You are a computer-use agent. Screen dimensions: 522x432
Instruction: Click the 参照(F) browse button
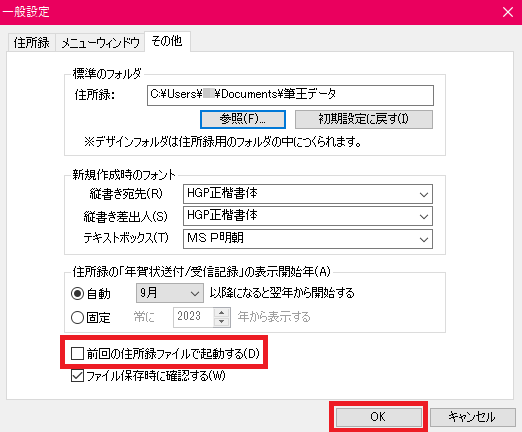click(243, 119)
